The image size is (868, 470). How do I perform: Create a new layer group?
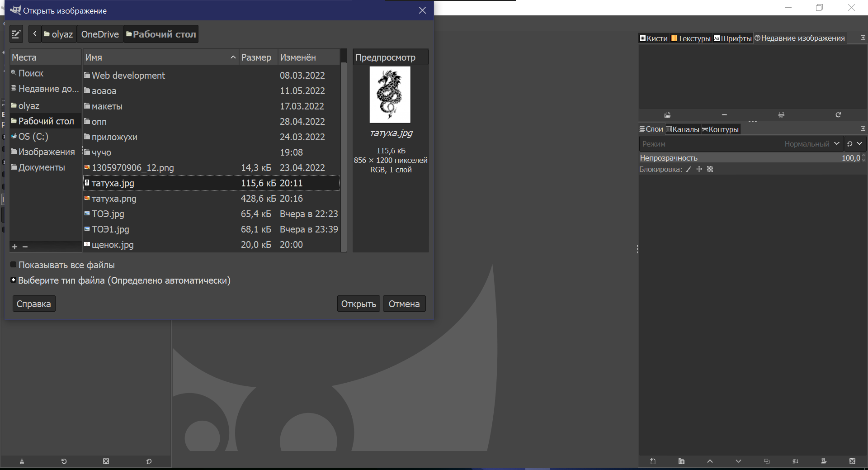coord(681,461)
